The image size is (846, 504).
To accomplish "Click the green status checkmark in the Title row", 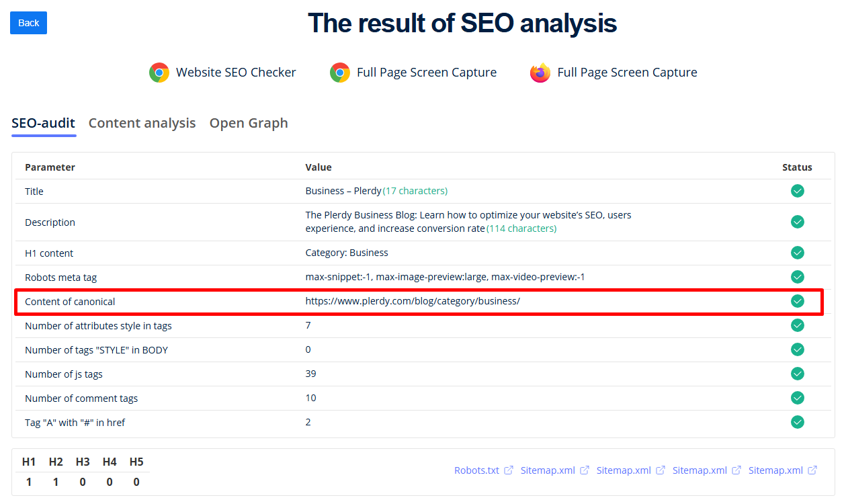I will pos(798,192).
